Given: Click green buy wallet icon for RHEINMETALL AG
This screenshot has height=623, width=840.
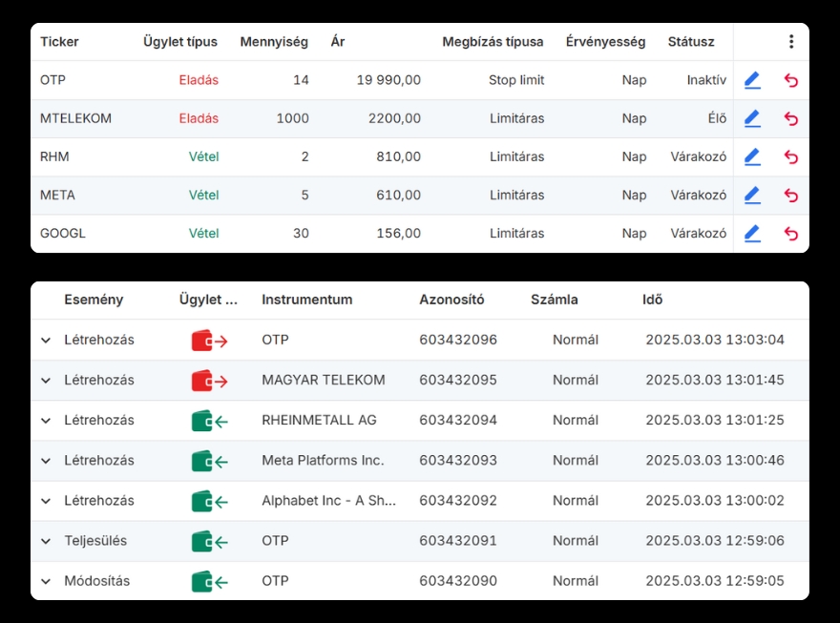Looking at the screenshot, I should click(x=209, y=421).
